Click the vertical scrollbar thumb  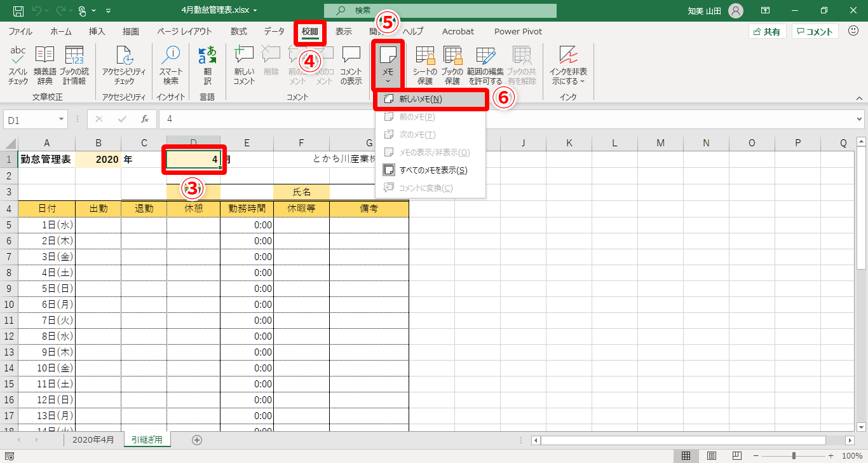click(862, 209)
